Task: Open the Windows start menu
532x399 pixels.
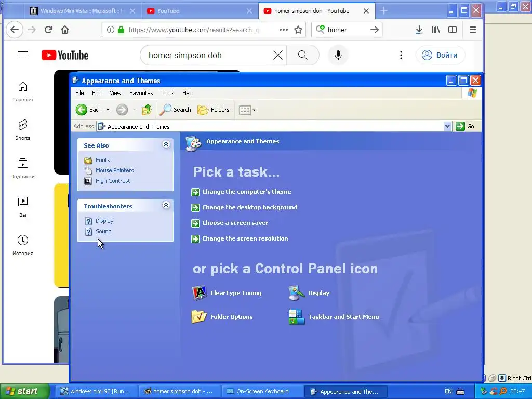Action: 24,392
